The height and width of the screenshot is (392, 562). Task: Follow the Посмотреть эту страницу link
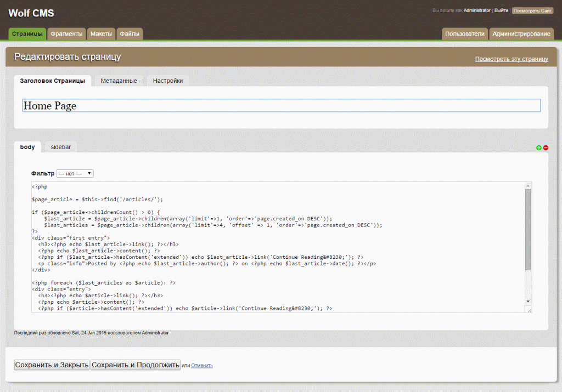click(x=512, y=59)
